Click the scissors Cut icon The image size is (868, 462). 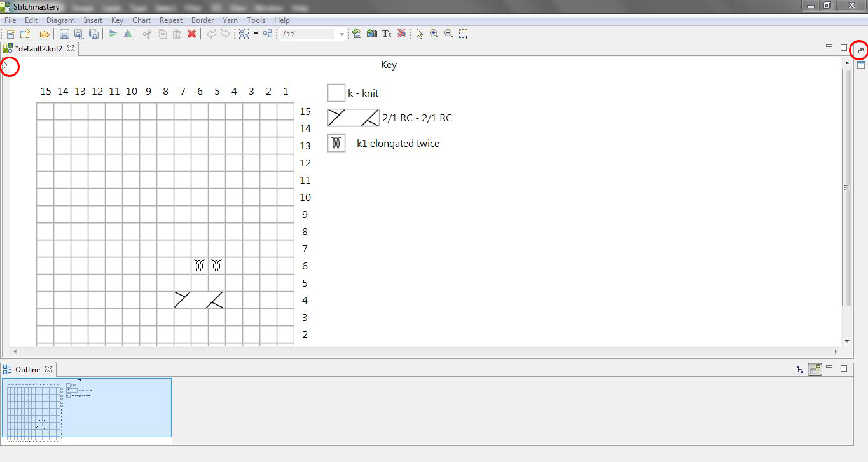coord(147,34)
